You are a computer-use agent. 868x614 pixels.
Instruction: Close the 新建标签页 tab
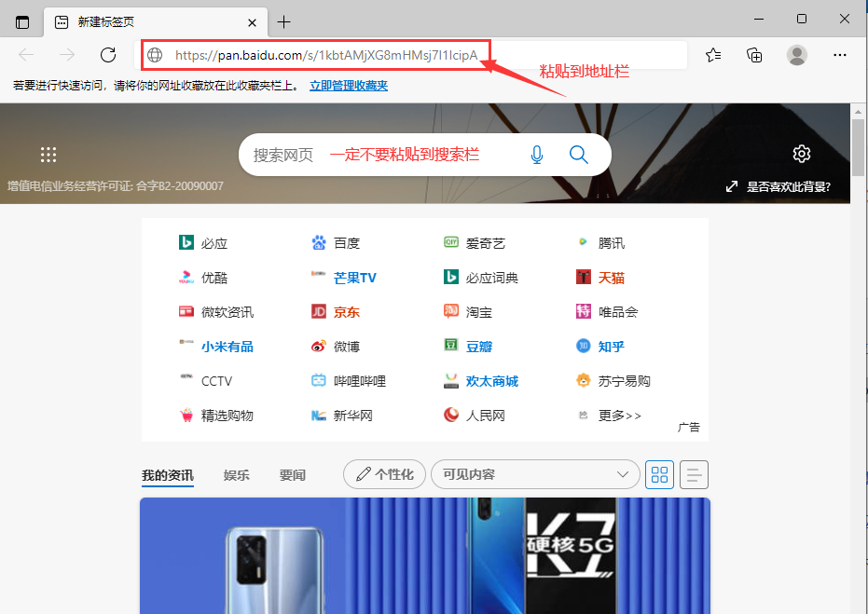(252, 22)
